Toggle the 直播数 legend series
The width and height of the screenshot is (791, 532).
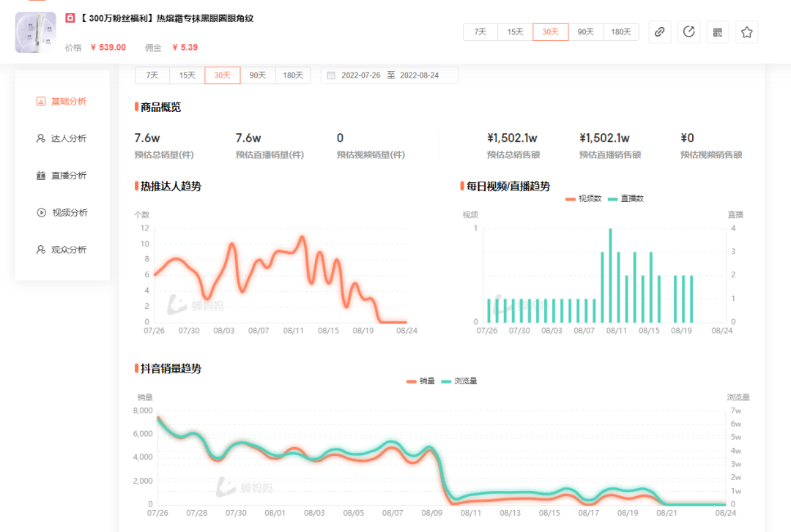625,198
